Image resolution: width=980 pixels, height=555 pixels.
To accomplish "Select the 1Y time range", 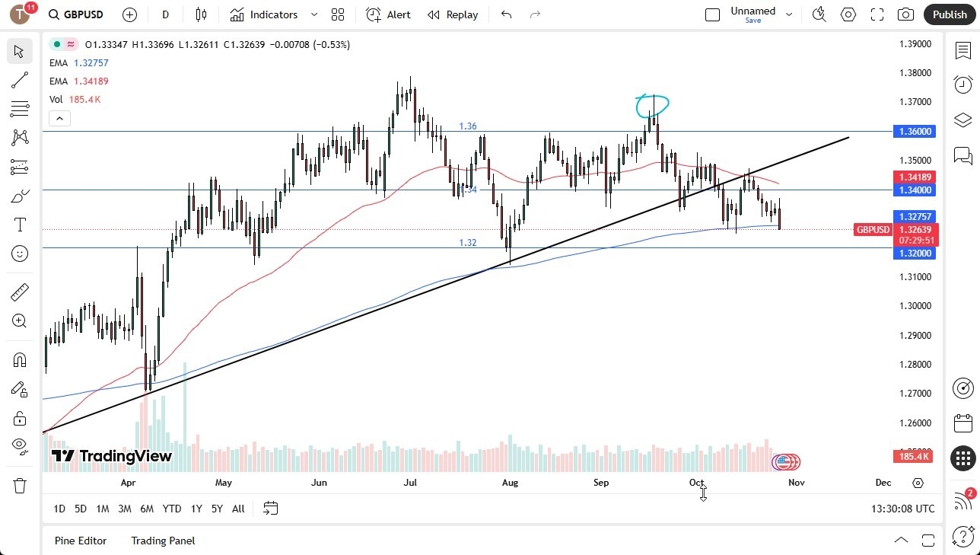I will coord(196,509).
